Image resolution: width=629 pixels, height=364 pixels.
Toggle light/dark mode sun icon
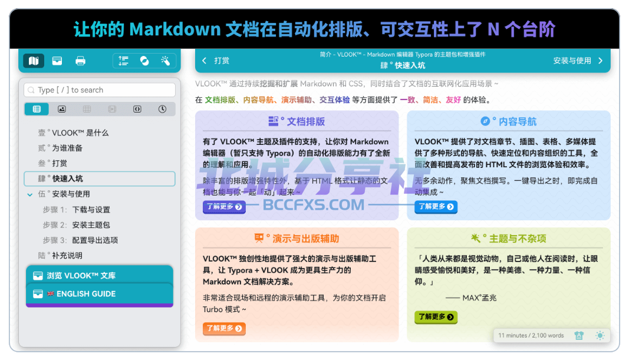point(600,336)
